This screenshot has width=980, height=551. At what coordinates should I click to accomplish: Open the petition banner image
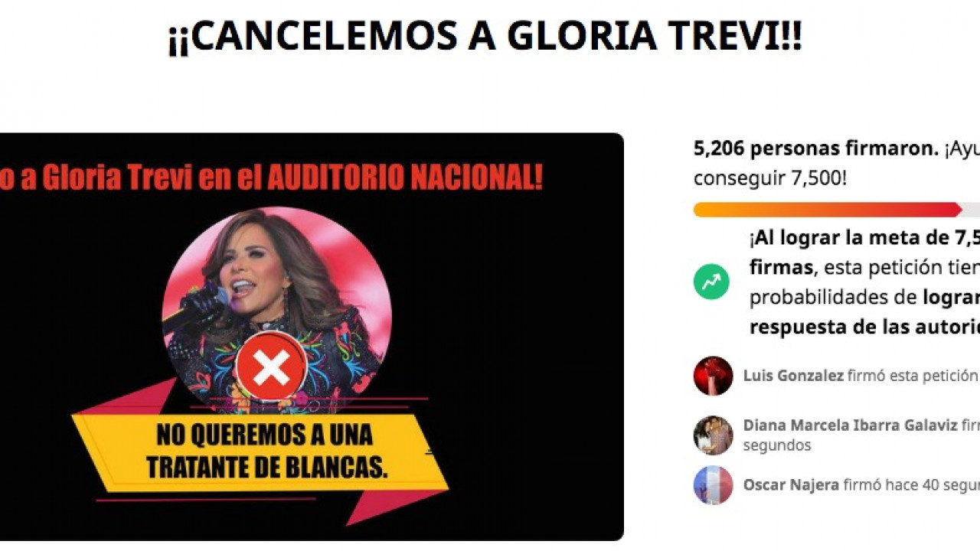(312, 337)
